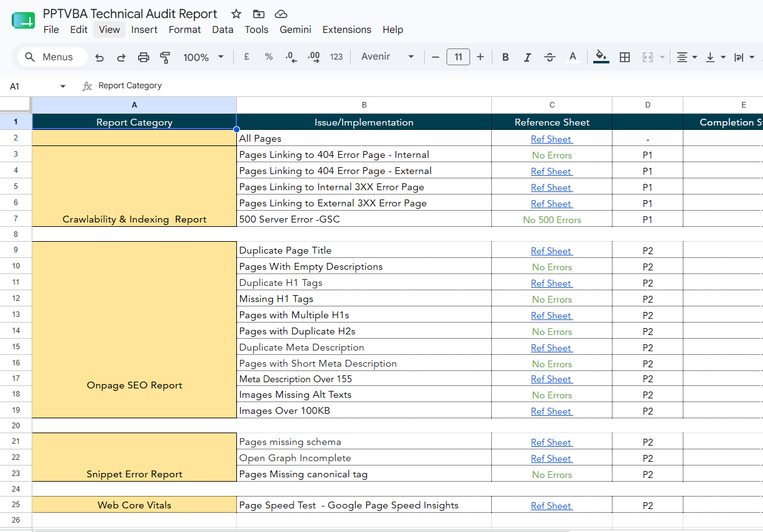Check the cloud document status icon
763x532 pixels.
[281, 14]
